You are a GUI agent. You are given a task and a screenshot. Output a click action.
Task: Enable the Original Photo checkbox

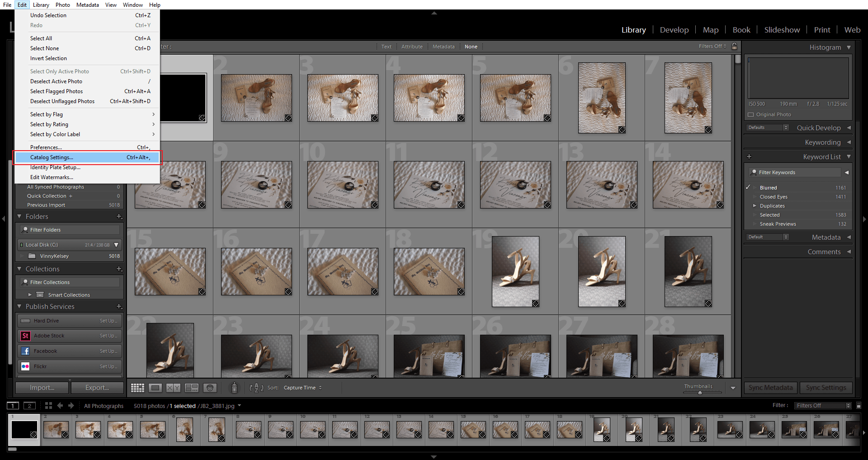(751, 115)
